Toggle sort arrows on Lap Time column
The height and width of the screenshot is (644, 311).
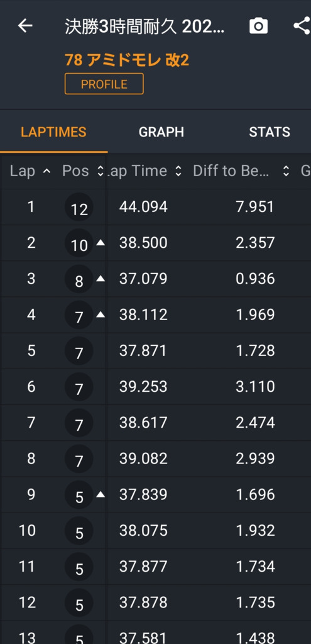point(178,171)
